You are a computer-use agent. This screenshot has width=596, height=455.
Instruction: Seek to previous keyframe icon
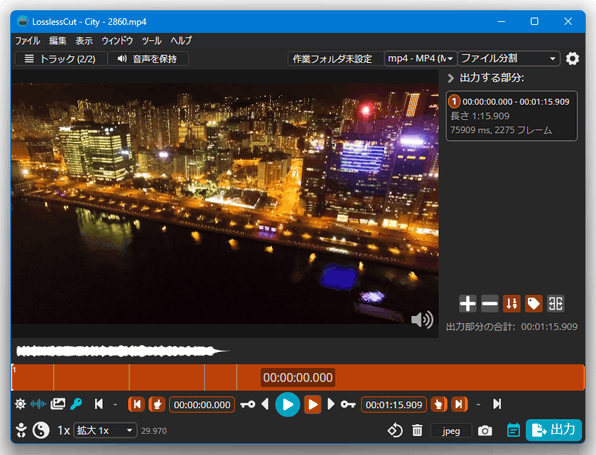(x=248, y=404)
